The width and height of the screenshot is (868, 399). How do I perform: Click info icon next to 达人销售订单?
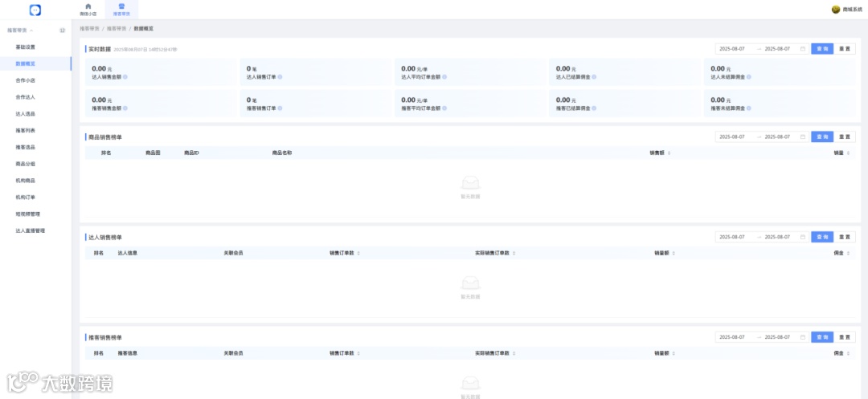(x=280, y=77)
